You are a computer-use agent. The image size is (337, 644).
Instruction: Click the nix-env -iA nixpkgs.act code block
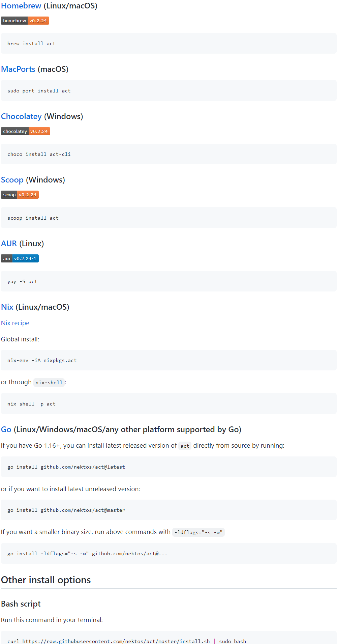pyautogui.click(x=168, y=360)
